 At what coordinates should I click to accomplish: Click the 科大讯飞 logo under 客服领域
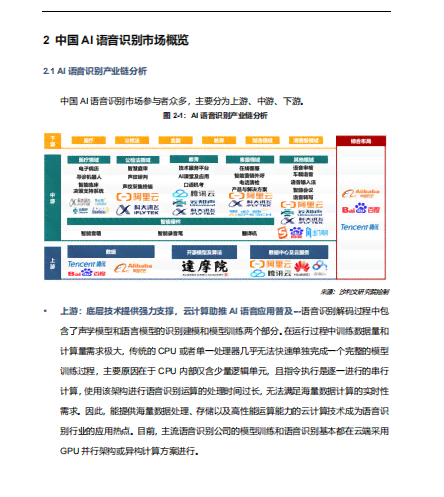(x=250, y=204)
